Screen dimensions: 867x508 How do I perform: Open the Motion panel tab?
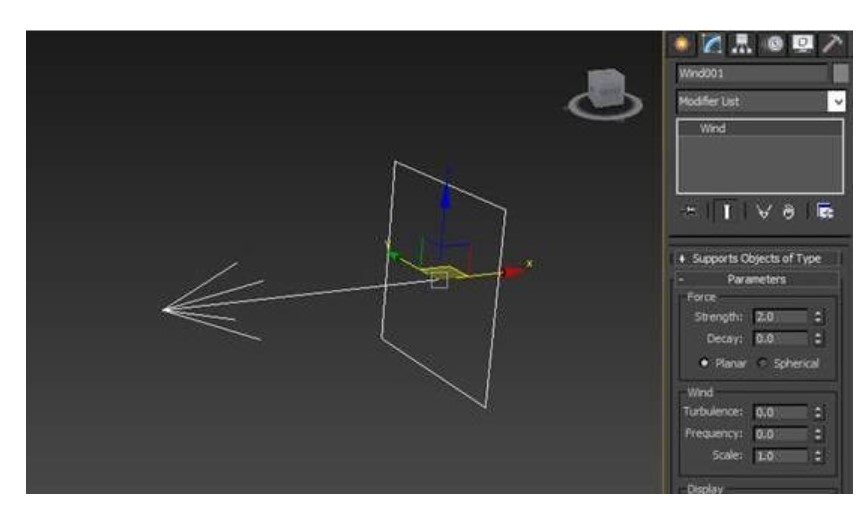coord(774,44)
